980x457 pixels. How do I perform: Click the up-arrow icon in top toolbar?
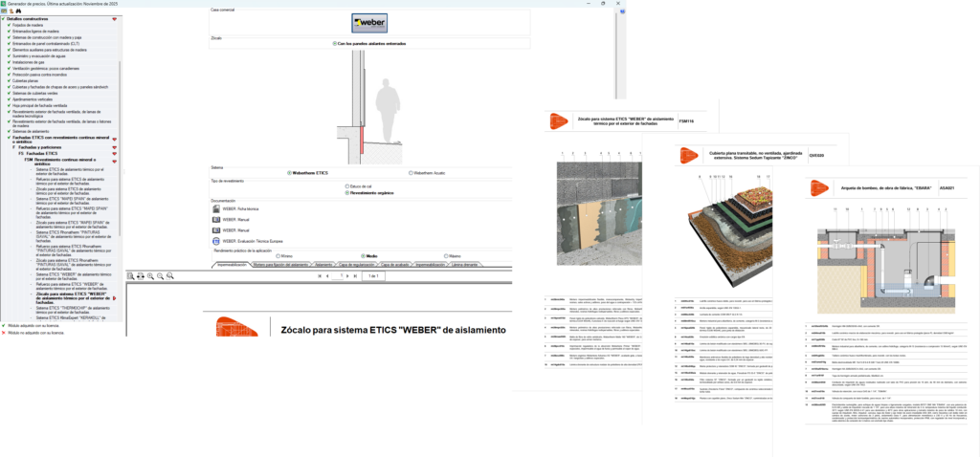coord(11,11)
